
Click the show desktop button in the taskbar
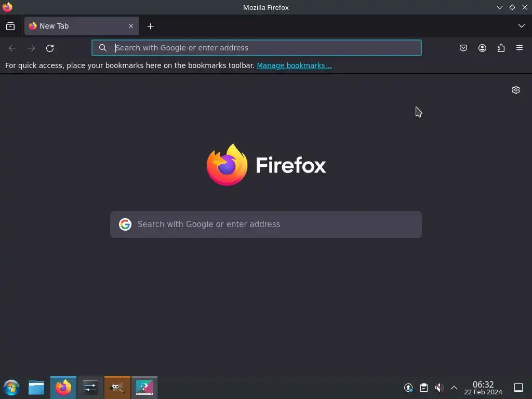tap(518, 388)
